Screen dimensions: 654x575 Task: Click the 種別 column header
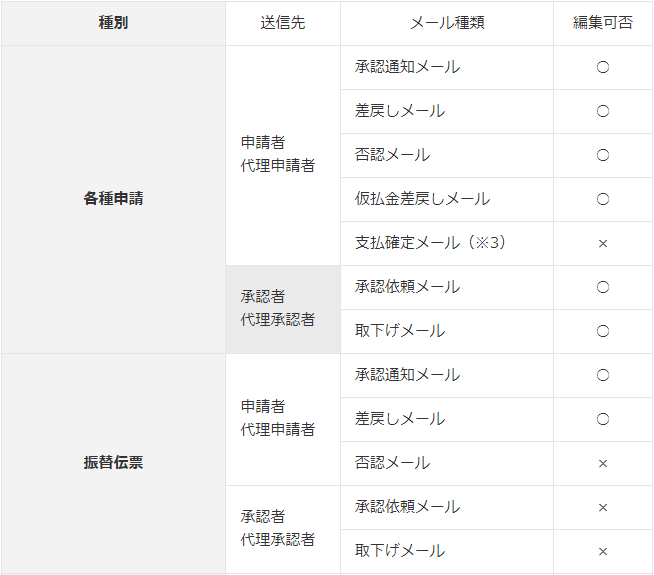pyautogui.click(x=113, y=23)
